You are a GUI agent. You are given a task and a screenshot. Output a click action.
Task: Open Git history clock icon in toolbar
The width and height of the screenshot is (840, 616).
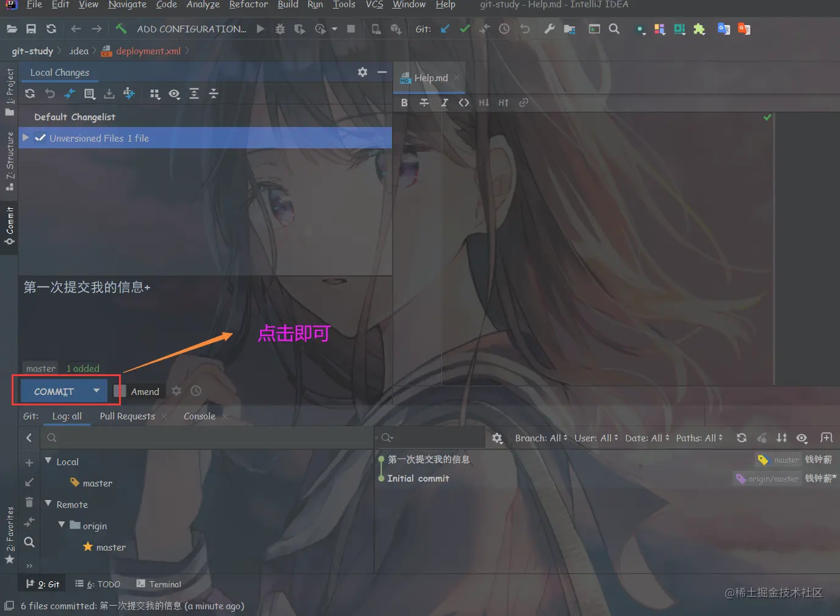[504, 29]
